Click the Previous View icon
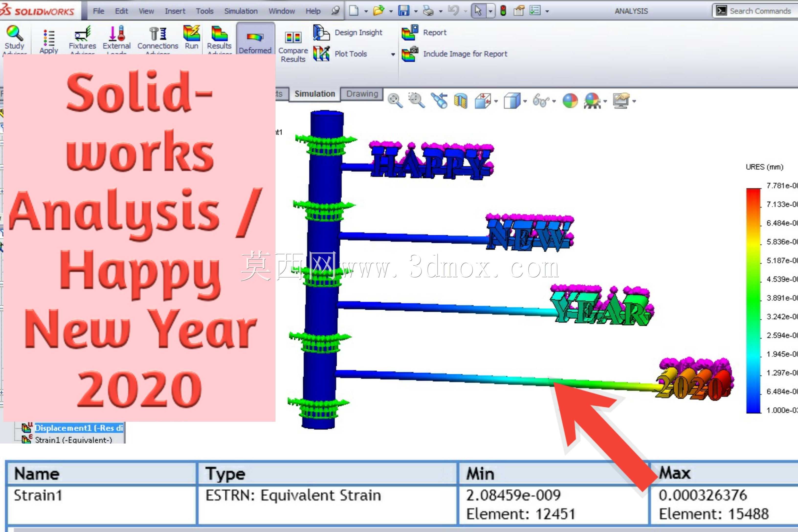798x532 pixels. (439, 101)
